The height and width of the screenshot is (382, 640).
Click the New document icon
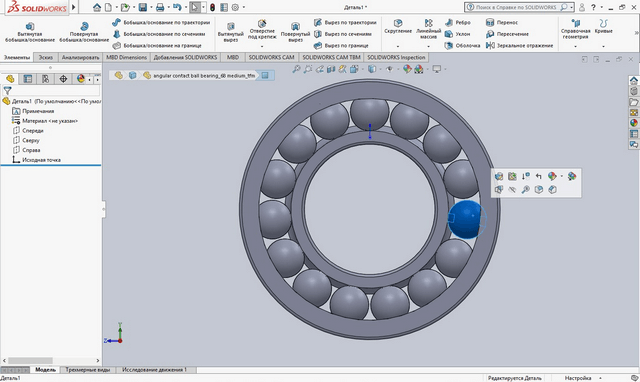[x=108, y=7]
